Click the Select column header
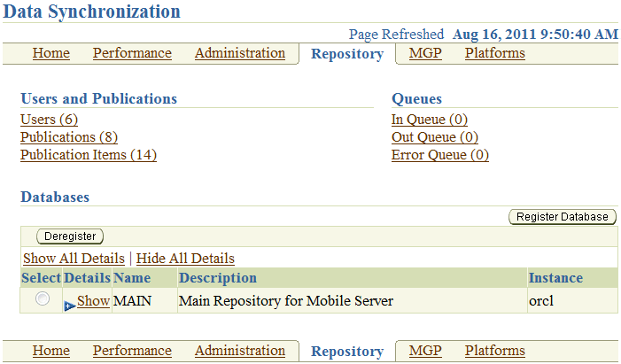The height and width of the screenshot is (364, 621). pyautogui.click(x=41, y=278)
